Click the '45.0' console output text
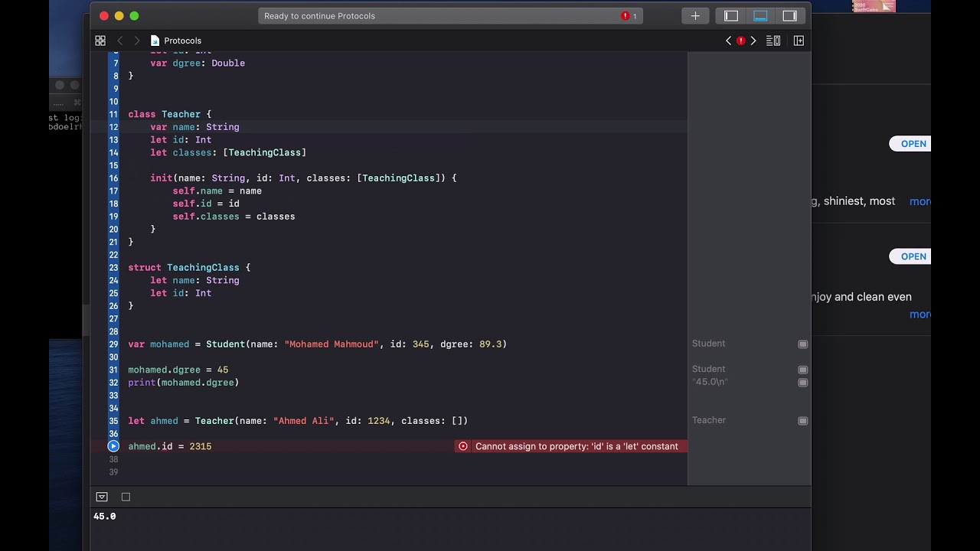This screenshot has width=980, height=551. 105,517
